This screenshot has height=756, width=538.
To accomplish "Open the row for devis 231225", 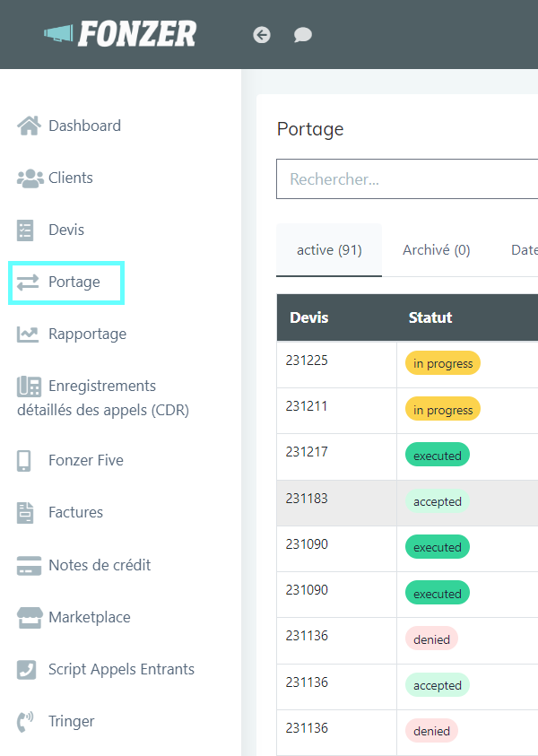I will coord(407,364).
